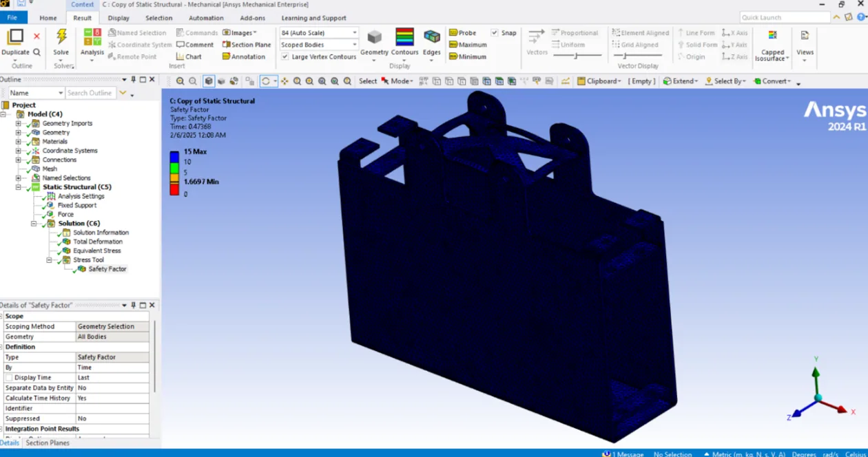
Task: Insert a Section Plane
Action: click(x=247, y=45)
